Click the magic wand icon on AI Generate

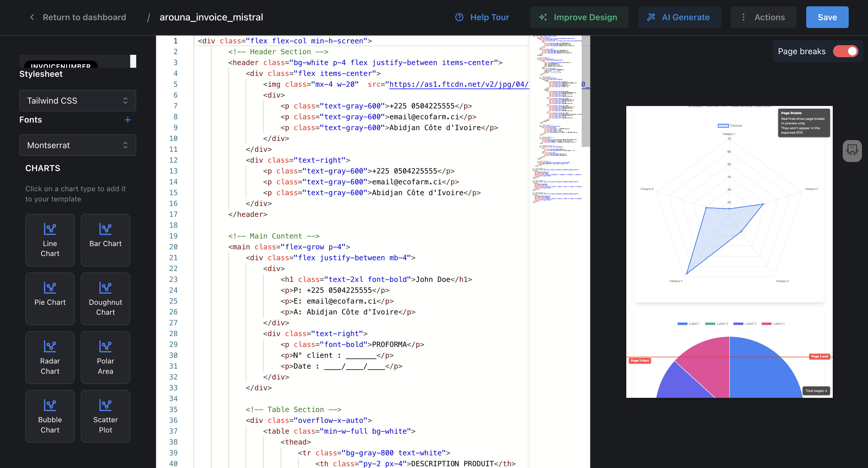(651, 17)
